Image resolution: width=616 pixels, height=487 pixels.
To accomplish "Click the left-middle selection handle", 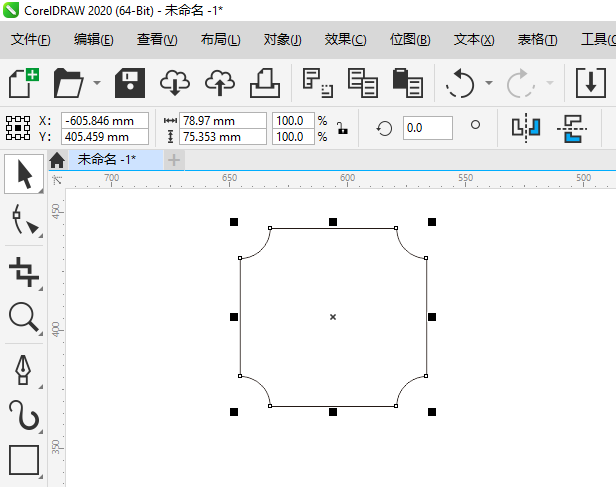I will tap(234, 317).
